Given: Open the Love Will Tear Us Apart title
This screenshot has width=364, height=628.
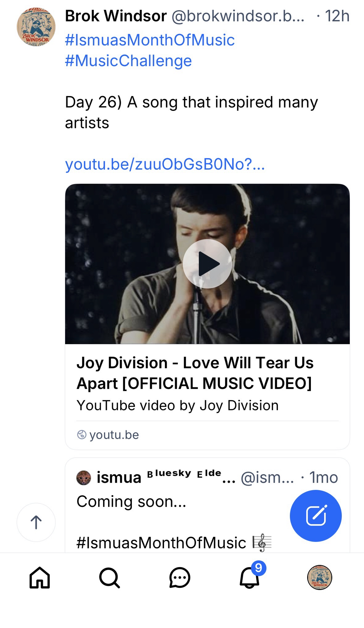Looking at the screenshot, I should point(195,373).
